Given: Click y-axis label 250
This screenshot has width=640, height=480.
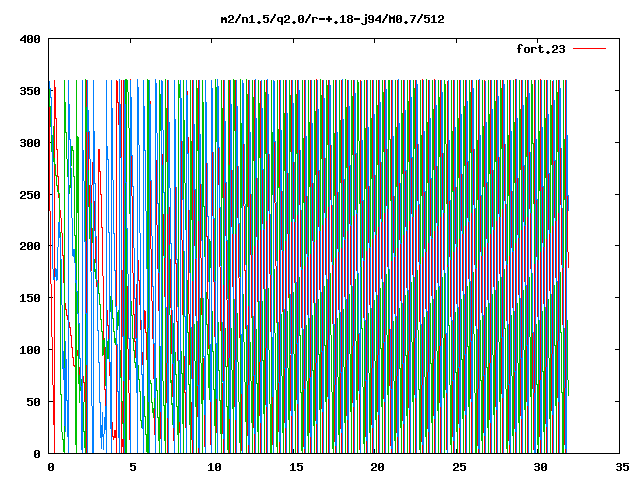Looking at the screenshot, I should (x=30, y=195).
